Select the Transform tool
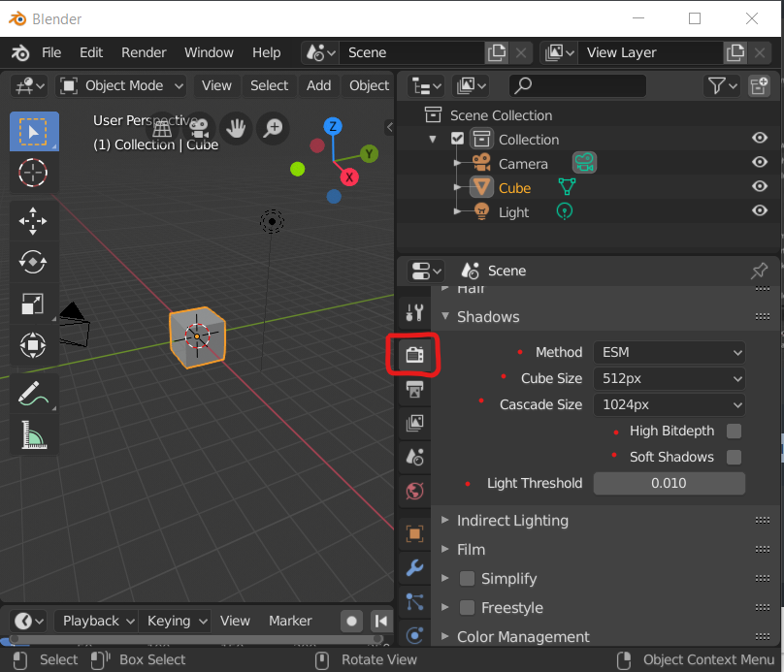784x672 pixels. (33, 345)
